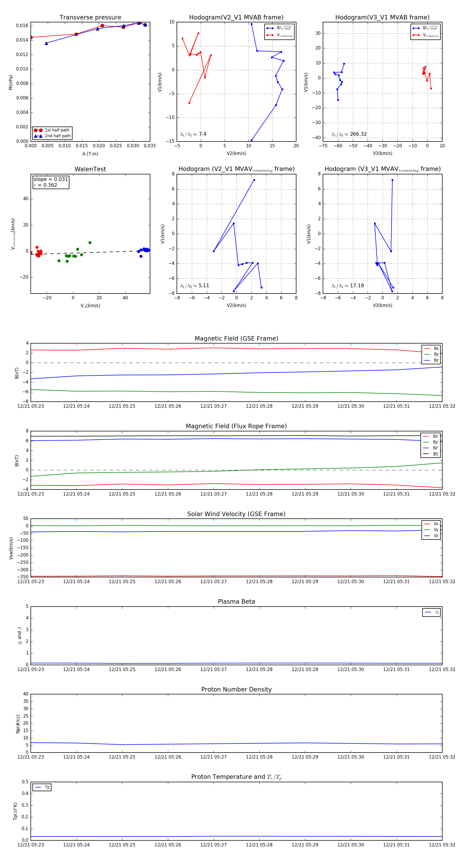Click the 'Solar Wind Velocity (GSE Frame)' title
473x868 pixels.
236,514
